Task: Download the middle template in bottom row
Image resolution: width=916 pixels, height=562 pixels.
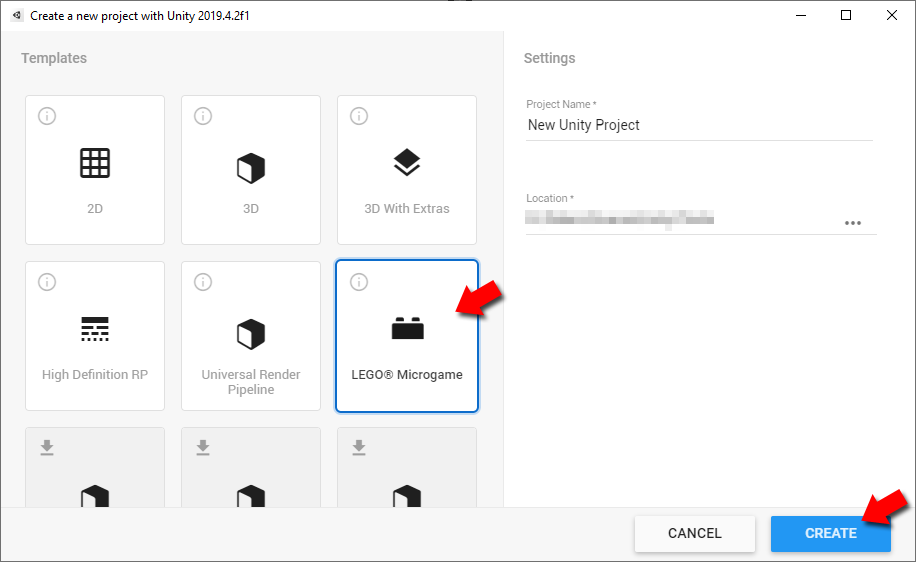Action: pyautogui.click(x=203, y=447)
